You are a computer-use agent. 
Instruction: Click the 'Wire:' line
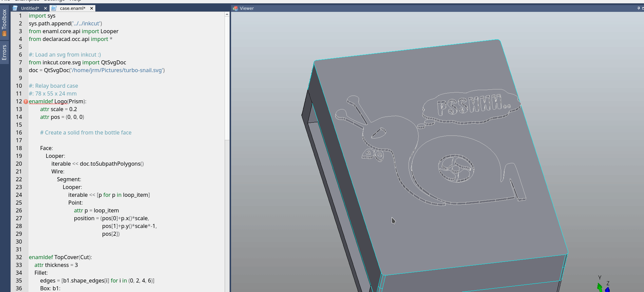click(58, 171)
